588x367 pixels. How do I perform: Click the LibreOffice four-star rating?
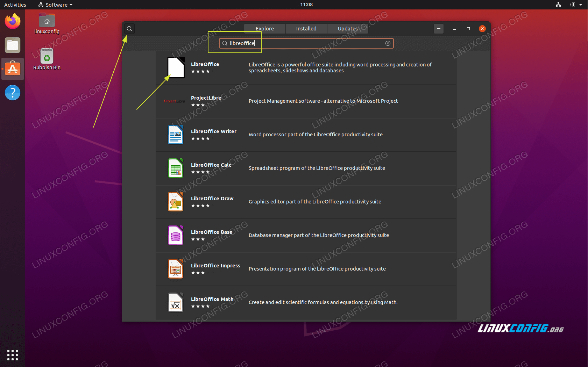200,71
